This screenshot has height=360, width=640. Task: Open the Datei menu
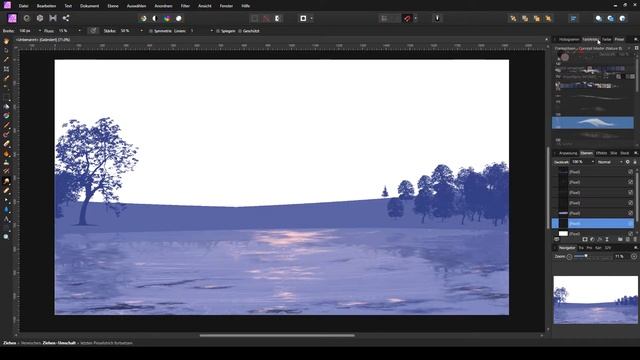click(x=23, y=6)
